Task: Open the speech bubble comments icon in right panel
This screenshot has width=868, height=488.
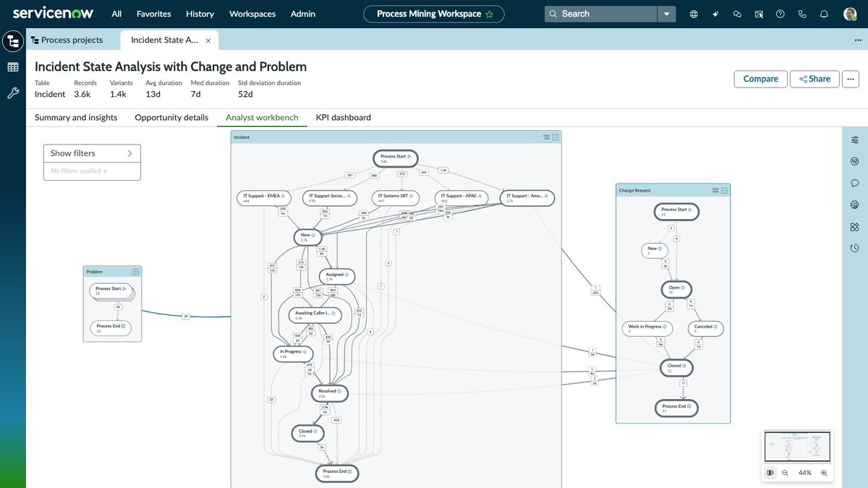Action: pos(855,183)
